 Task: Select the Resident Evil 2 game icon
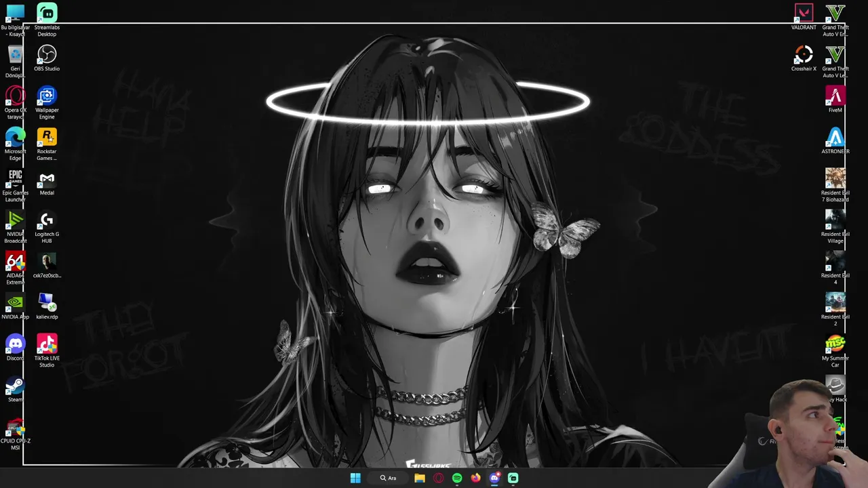coord(835,302)
